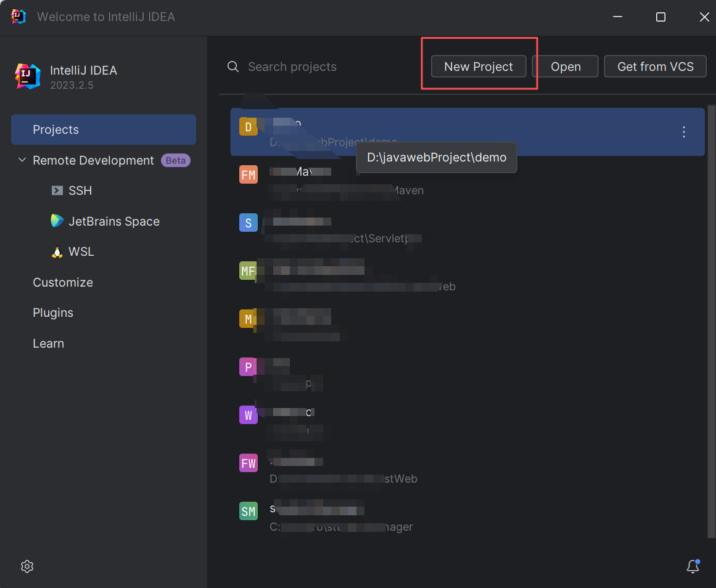Screen dimensions: 716x588
Task: Select the Projects tab in sidebar
Action: coord(104,129)
